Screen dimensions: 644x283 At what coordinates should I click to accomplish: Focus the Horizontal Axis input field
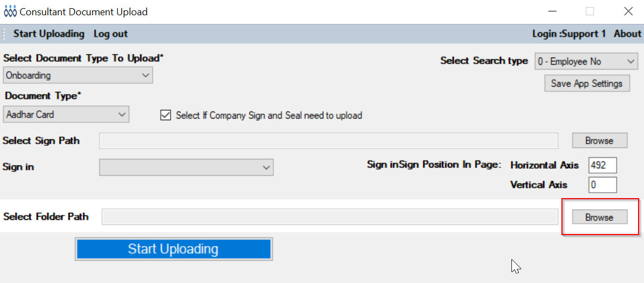click(x=602, y=165)
